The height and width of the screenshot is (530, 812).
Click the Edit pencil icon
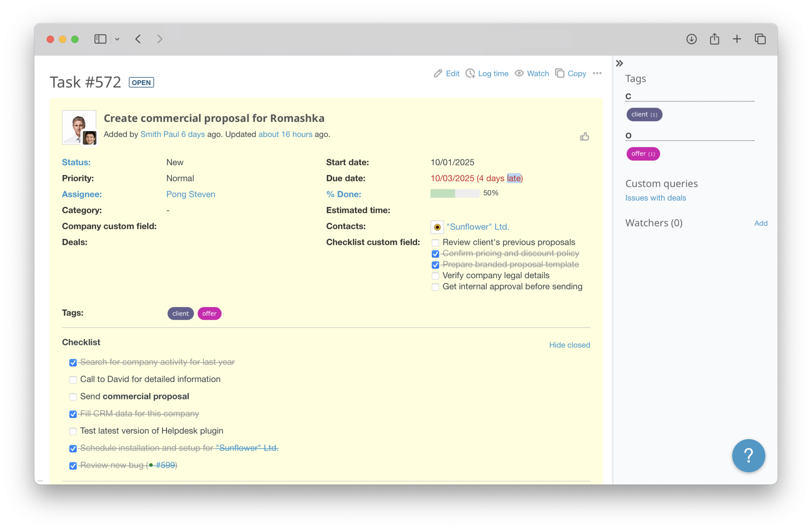click(438, 73)
